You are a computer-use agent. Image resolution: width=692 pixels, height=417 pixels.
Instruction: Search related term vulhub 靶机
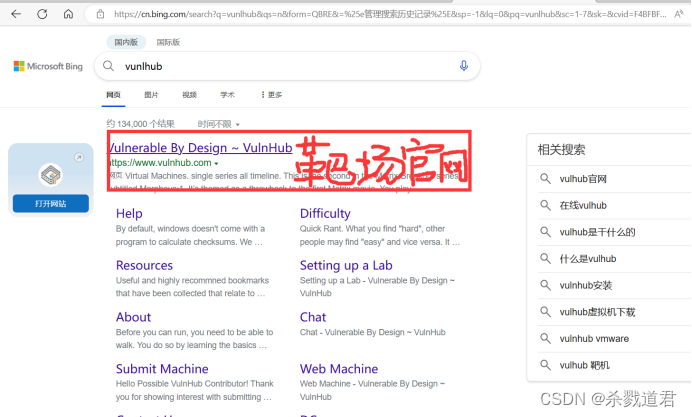pos(584,365)
